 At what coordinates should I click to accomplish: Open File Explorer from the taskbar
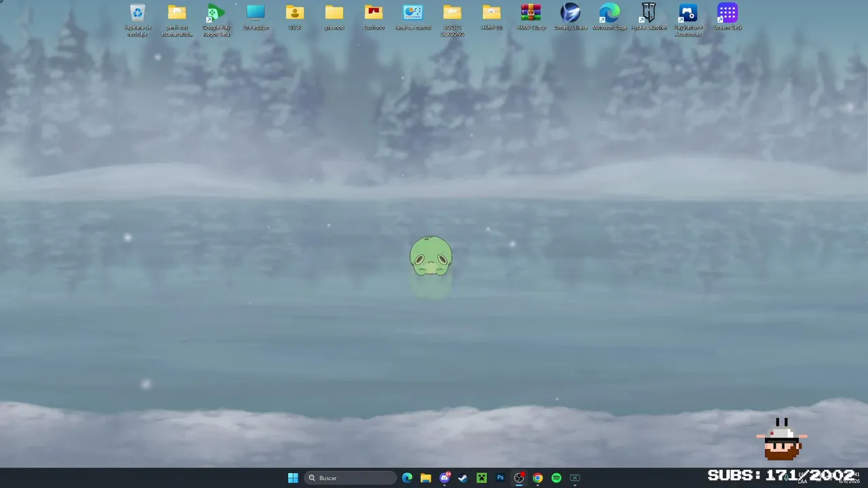426,478
